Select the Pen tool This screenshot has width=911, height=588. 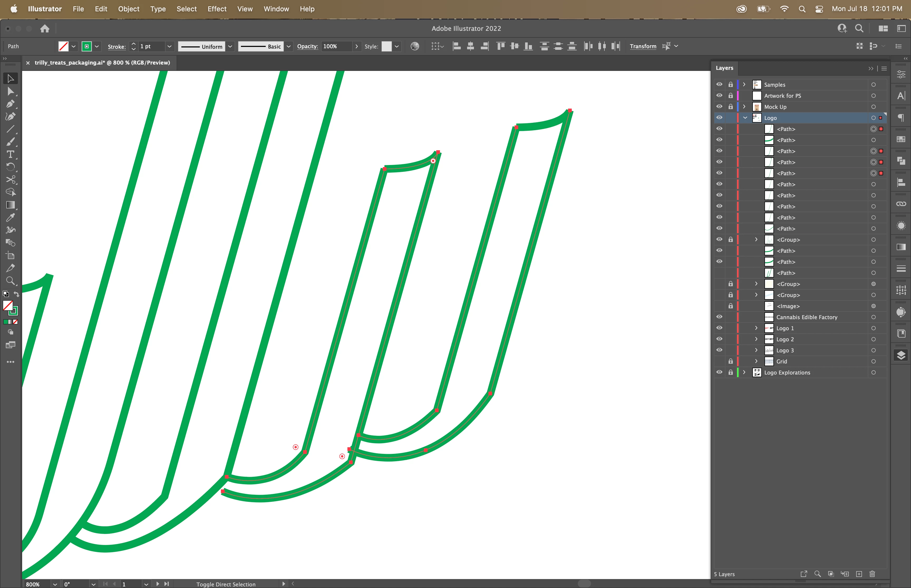pyautogui.click(x=10, y=104)
